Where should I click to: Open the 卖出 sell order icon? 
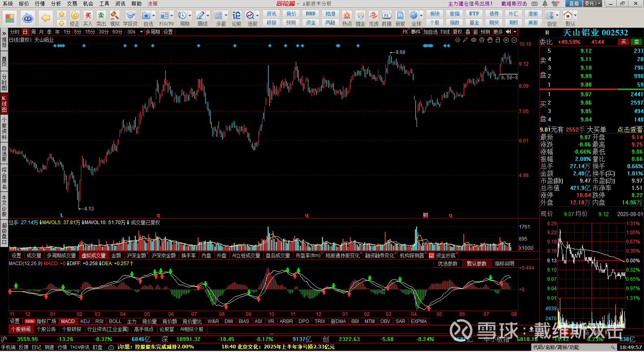[101, 15]
